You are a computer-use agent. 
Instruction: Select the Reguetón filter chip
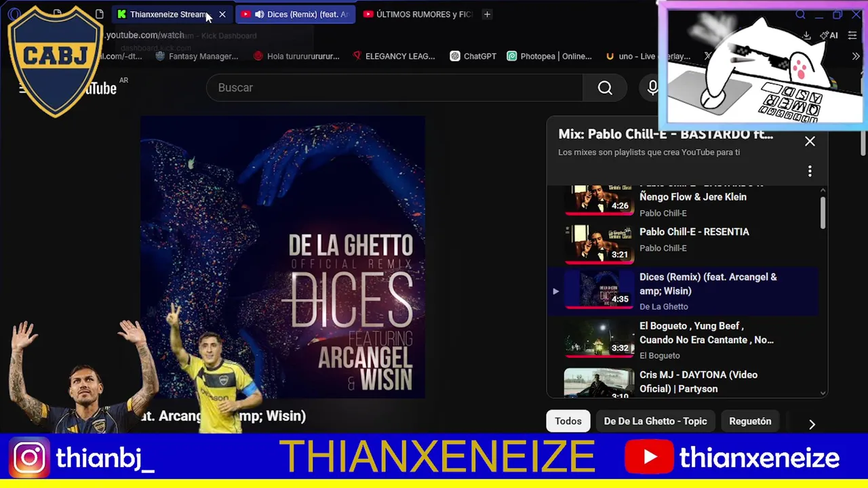click(x=750, y=421)
